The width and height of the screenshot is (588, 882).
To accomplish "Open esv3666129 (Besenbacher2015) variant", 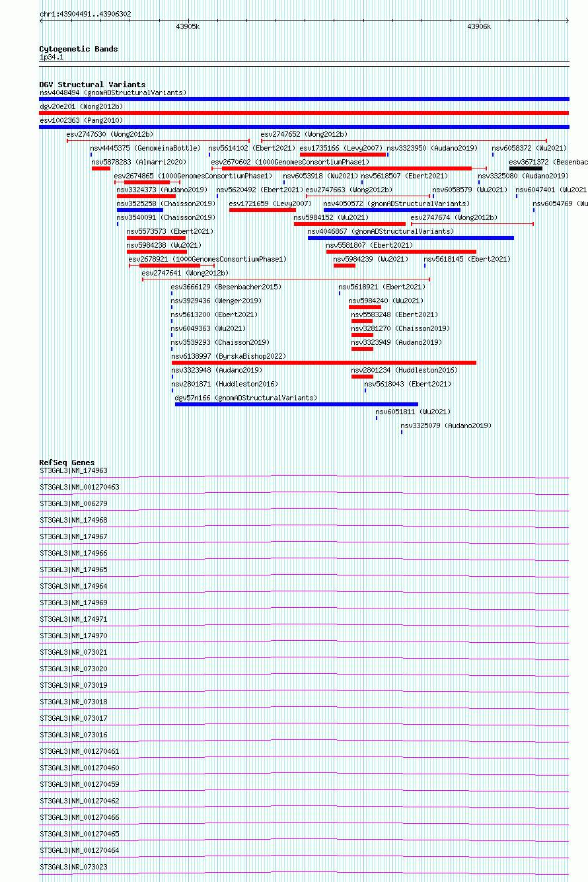I will coord(227,287).
